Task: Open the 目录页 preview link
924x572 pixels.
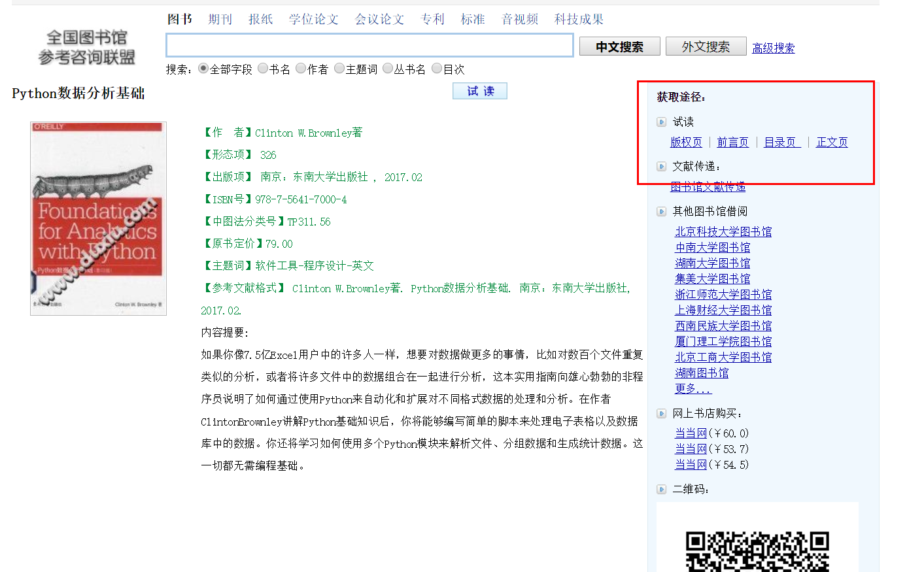Action: (x=782, y=143)
